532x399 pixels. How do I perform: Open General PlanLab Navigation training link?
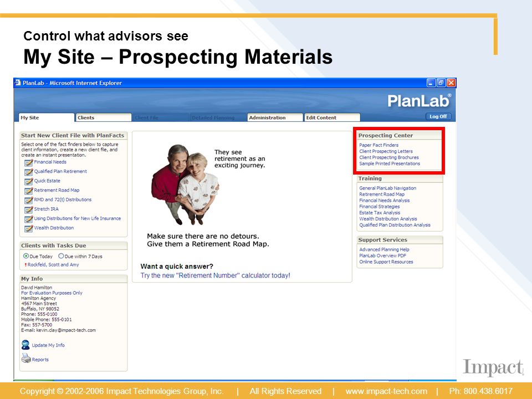388,188
